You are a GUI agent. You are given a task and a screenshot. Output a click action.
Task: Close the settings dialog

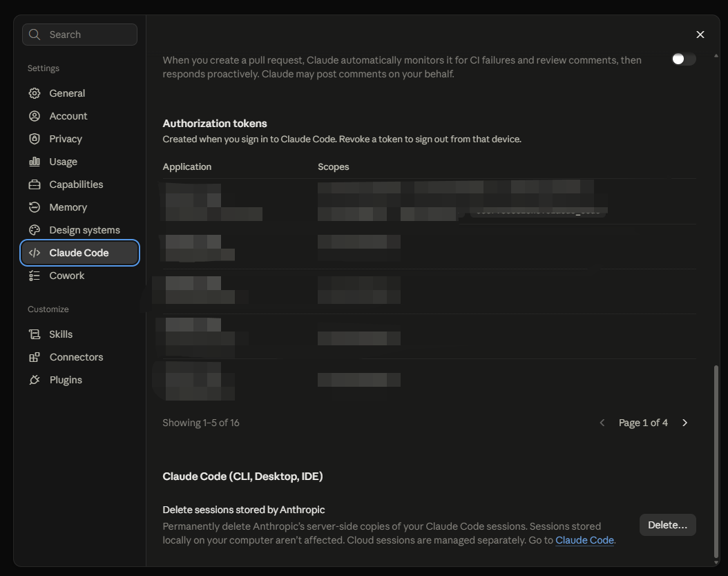click(700, 35)
